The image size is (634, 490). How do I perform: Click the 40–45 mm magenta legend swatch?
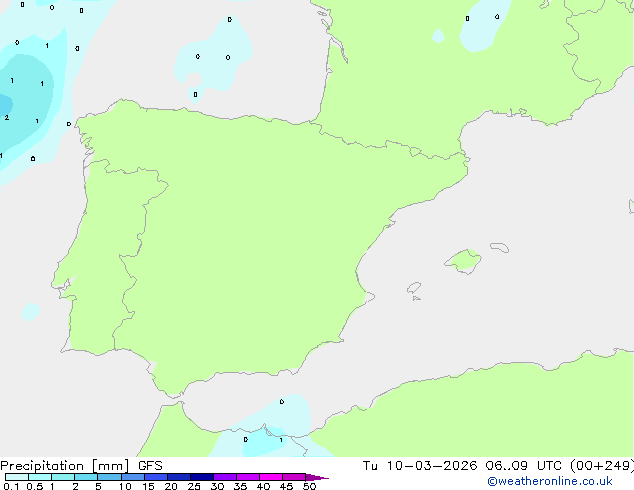tap(271, 477)
